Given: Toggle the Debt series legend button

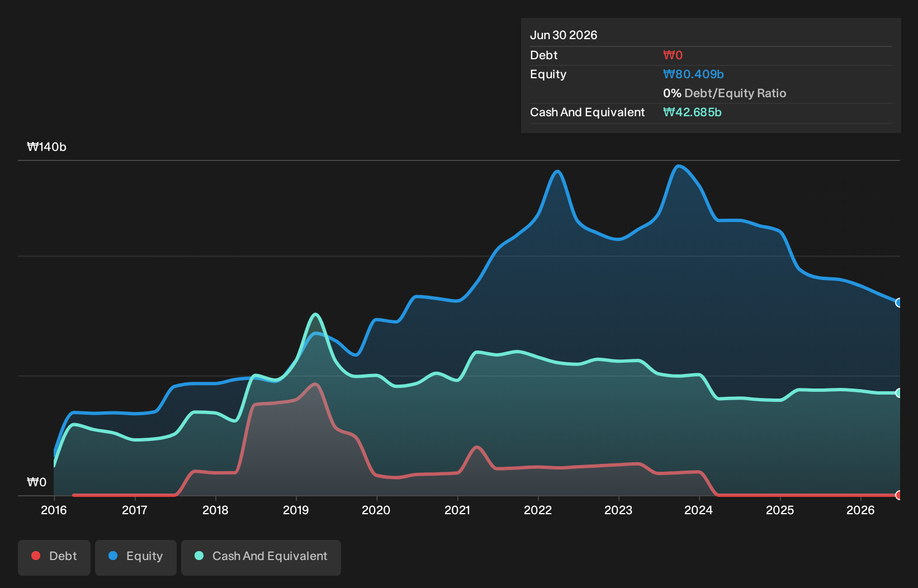Looking at the screenshot, I should pos(54,557).
